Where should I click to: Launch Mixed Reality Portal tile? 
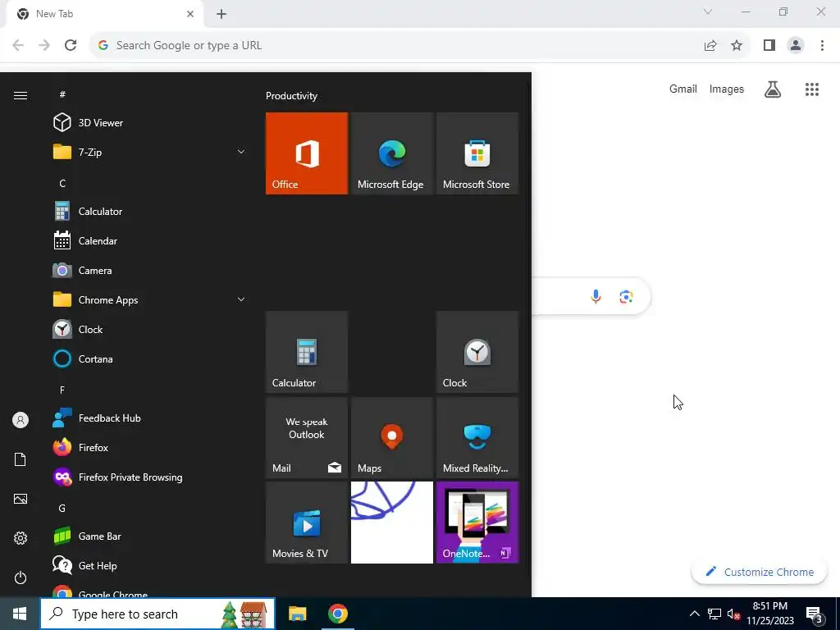point(477,437)
